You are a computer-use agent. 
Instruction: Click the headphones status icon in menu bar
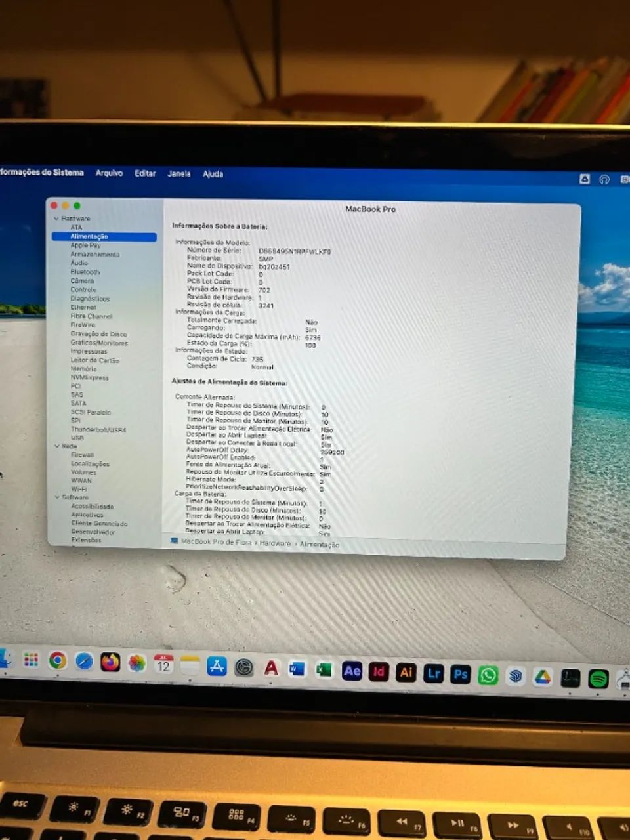point(604,179)
